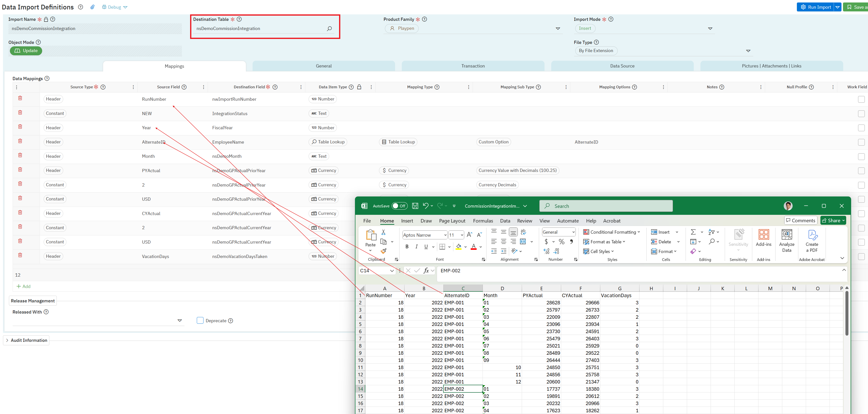Switch to the Data Source tab
Viewport: 868px width, 414px height.
tap(622, 66)
